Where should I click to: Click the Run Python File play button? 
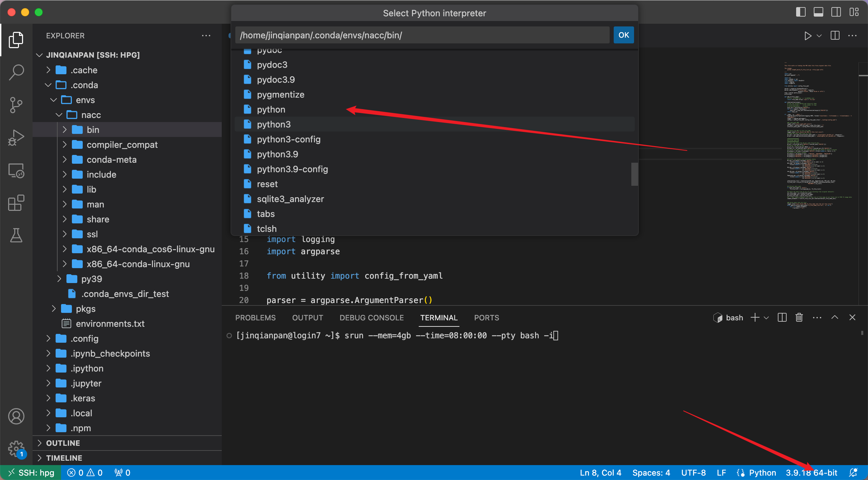click(808, 36)
